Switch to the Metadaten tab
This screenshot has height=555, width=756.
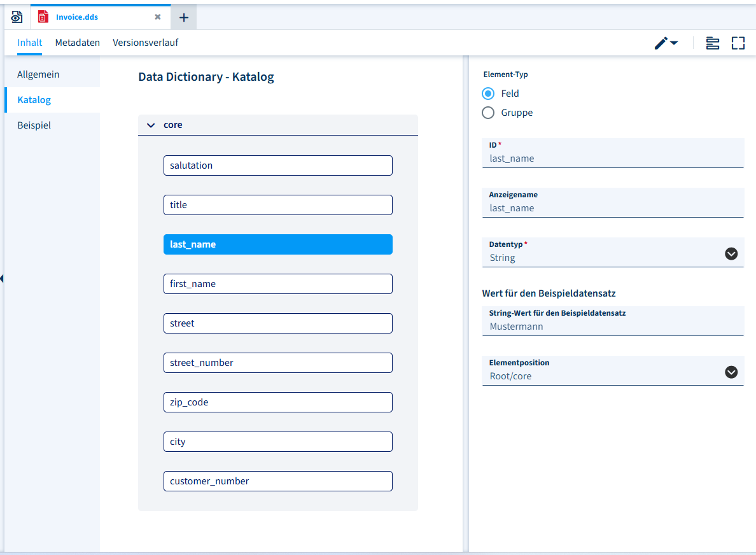(x=78, y=43)
